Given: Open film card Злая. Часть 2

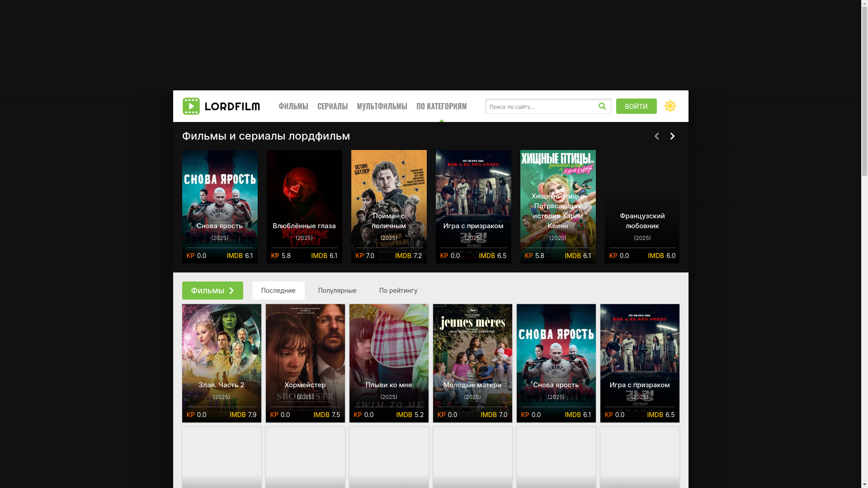Looking at the screenshot, I should (222, 363).
